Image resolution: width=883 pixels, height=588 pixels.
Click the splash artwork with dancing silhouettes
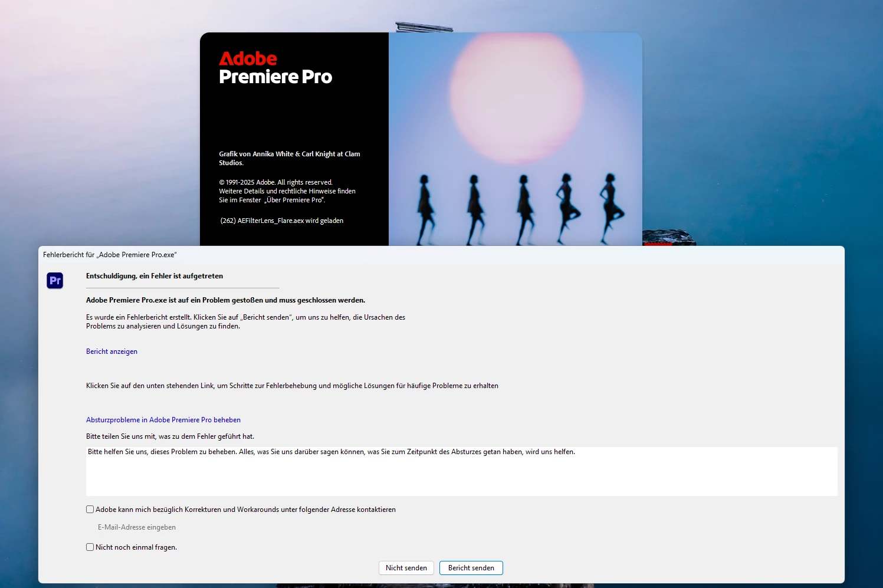pyautogui.click(x=516, y=139)
